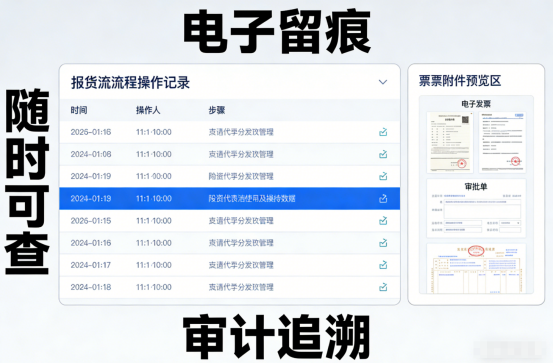Select date cell 2024-01:08
Screen dimensions: 553x363
pos(91,154)
